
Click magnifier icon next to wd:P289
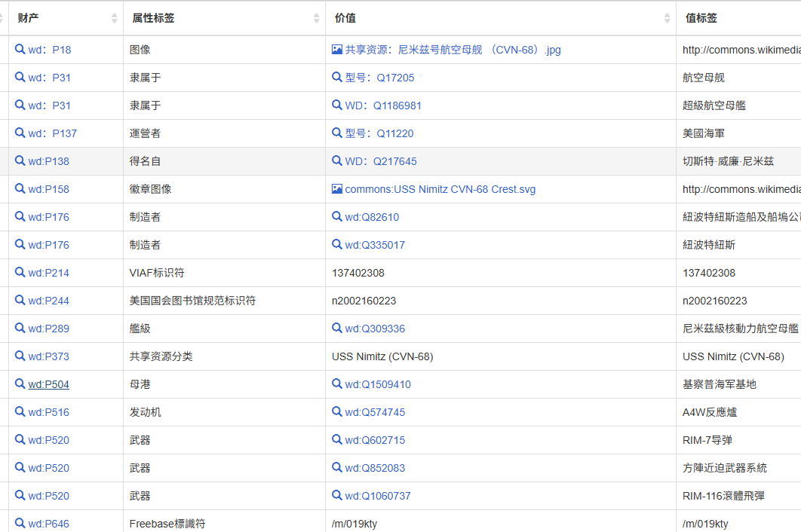coord(20,328)
